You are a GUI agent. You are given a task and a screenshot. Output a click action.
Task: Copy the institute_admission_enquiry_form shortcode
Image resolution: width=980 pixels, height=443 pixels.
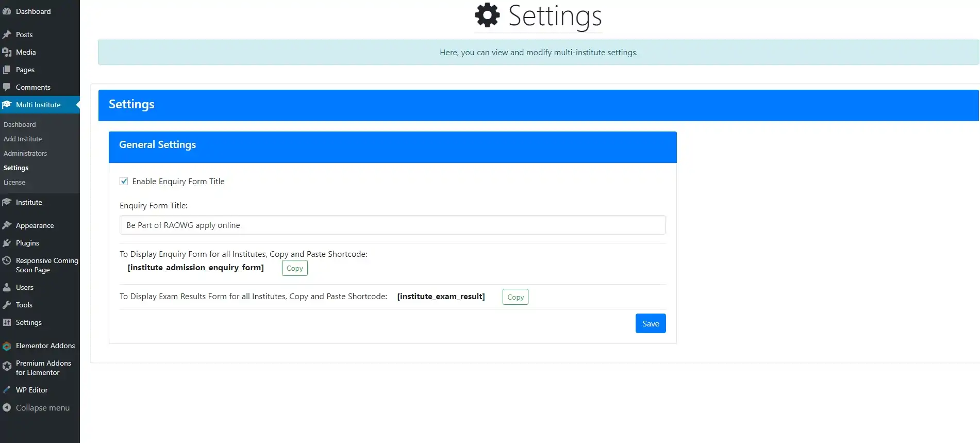[295, 268]
